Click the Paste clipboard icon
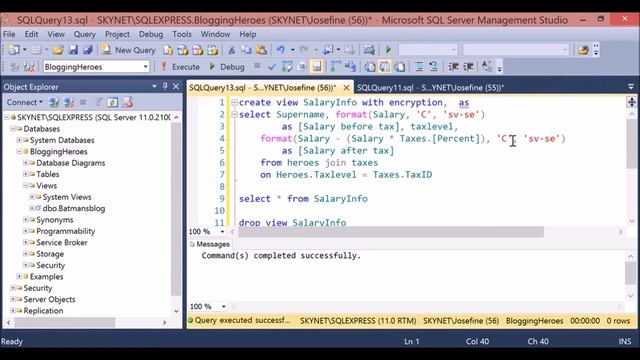 [261, 50]
